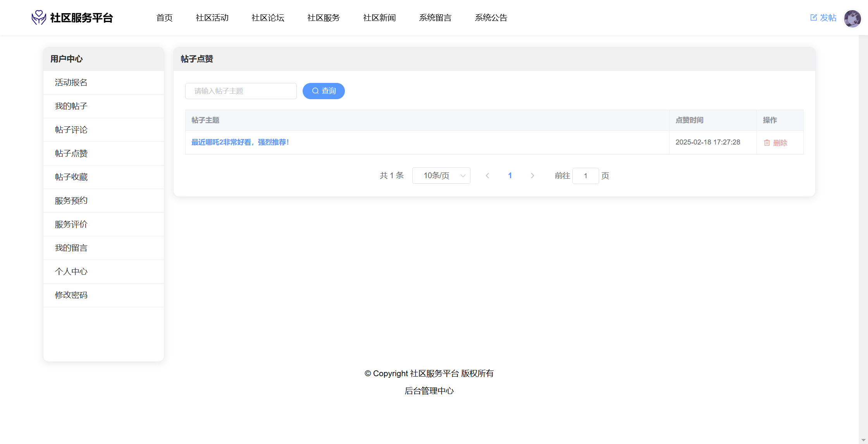The width and height of the screenshot is (868, 444).
Task: Click the 发帖 edit pencil icon
Action: click(x=813, y=17)
